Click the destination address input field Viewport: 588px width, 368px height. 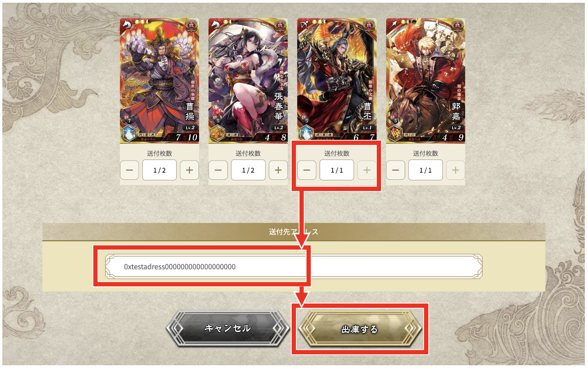click(x=294, y=266)
